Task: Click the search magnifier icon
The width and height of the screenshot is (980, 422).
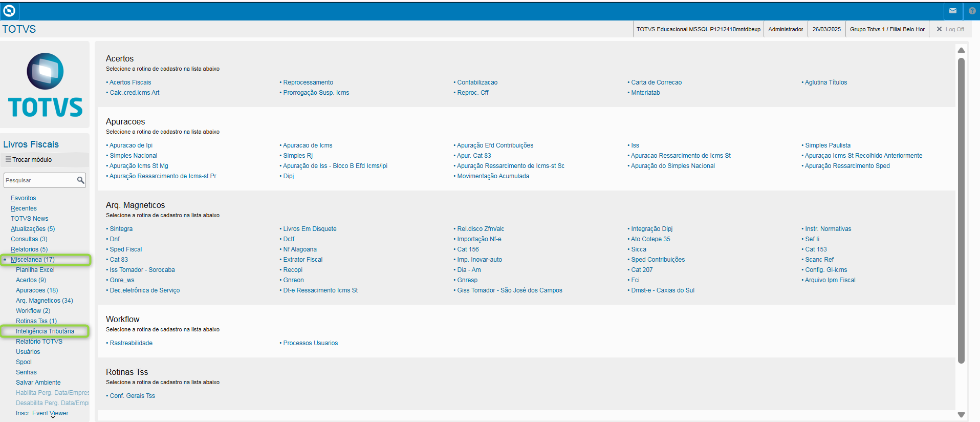Action: click(80, 180)
